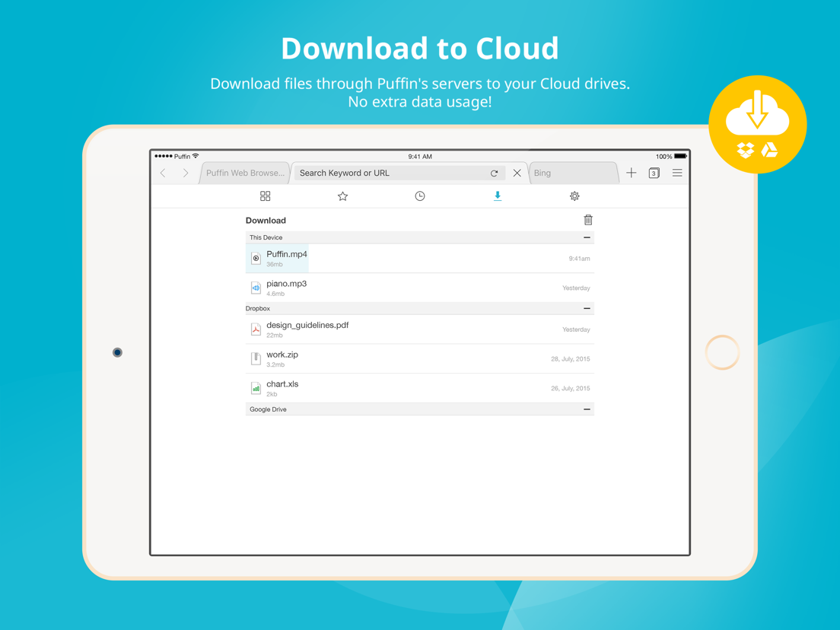The width and height of the screenshot is (840, 630).
Task: Click the Dropbox logo in the badge
Action: pyautogui.click(x=745, y=150)
